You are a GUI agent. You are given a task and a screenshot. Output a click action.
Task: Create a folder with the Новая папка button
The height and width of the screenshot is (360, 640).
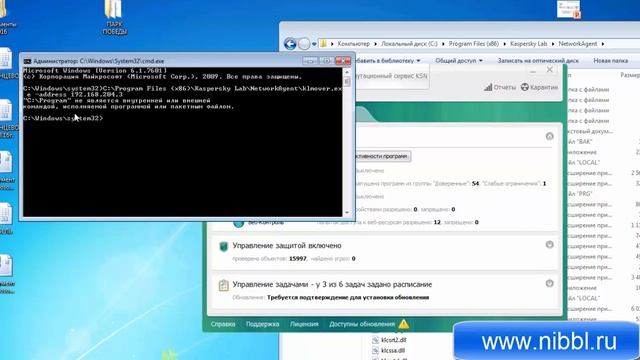(611, 60)
